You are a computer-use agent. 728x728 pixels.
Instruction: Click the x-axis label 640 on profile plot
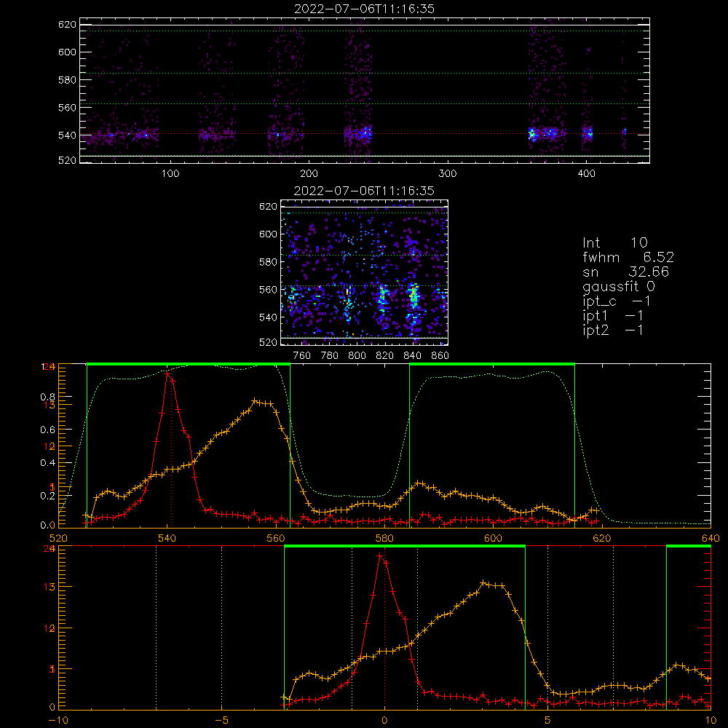(x=711, y=539)
